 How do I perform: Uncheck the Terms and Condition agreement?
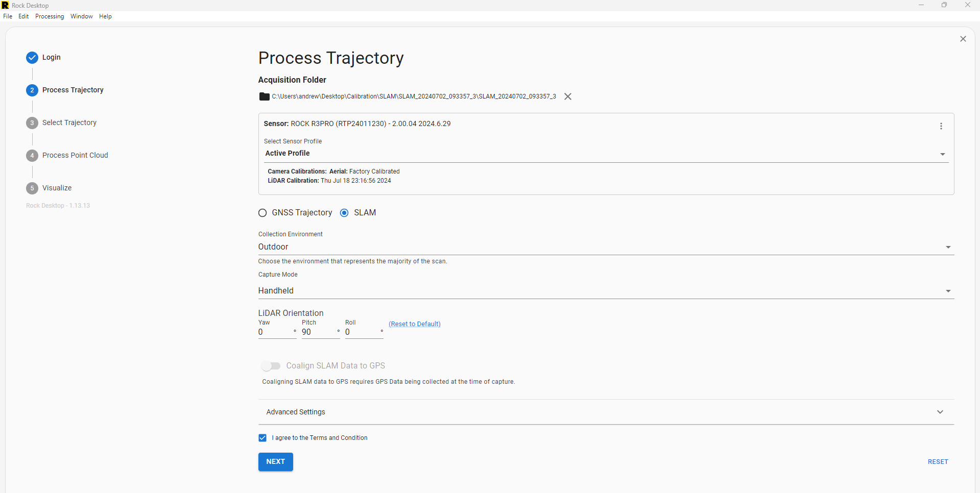coord(262,438)
